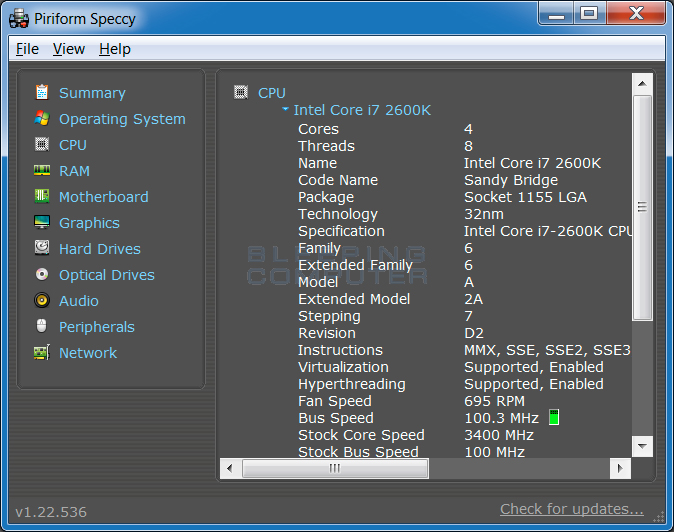The width and height of the screenshot is (674, 532).
Task: Open the View menu
Action: click(x=69, y=49)
